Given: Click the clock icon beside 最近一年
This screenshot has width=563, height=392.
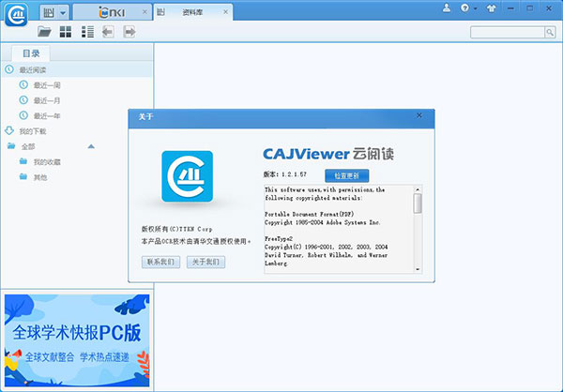Looking at the screenshot, I should [23, 115].
